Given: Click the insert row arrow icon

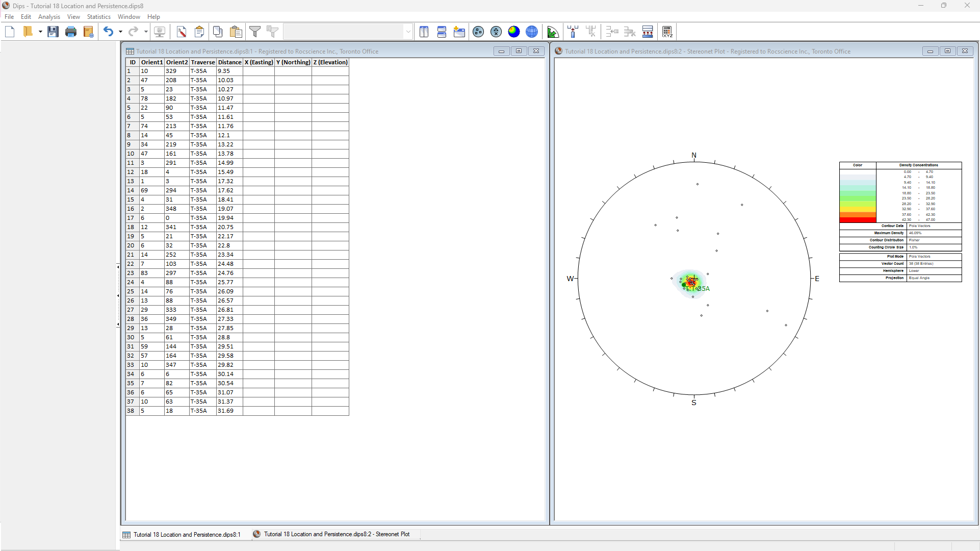Looking at the screenshot, I should (x=612, y=32).
